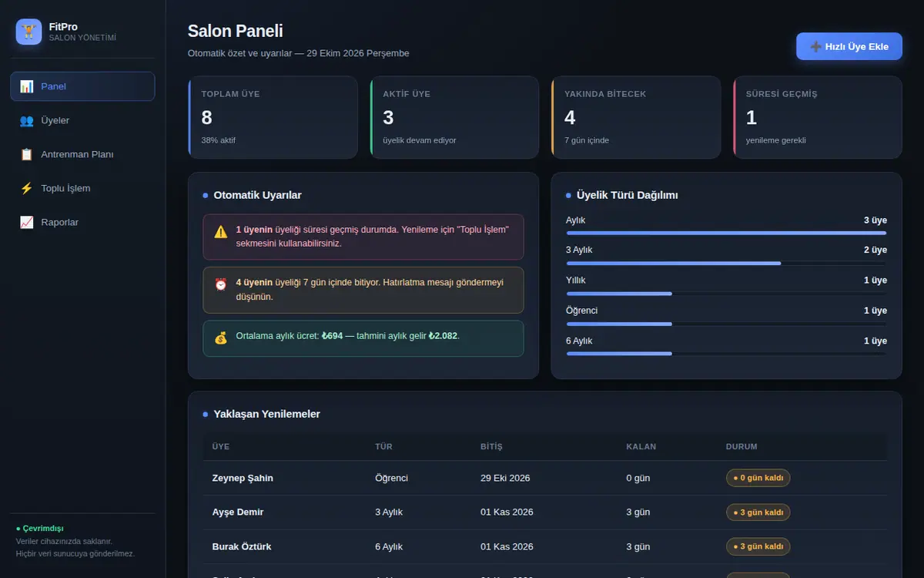Click the ÜYE column header
This screenshot has height=578, width=924.
point(221,446)
